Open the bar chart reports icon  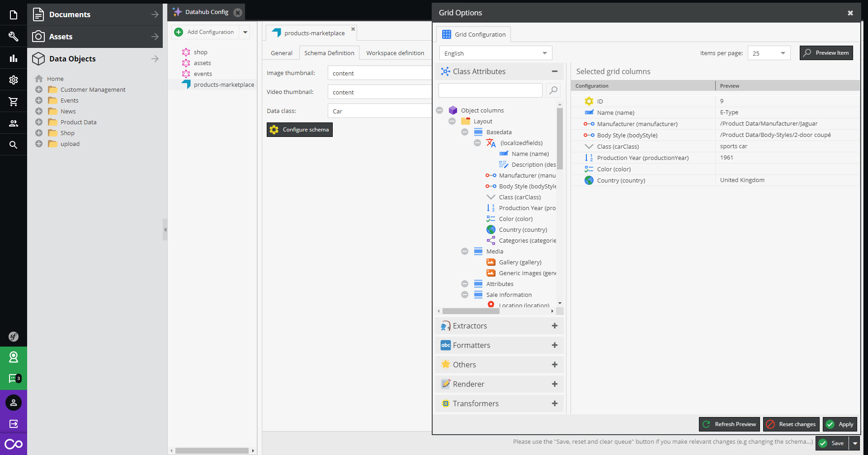14,58
